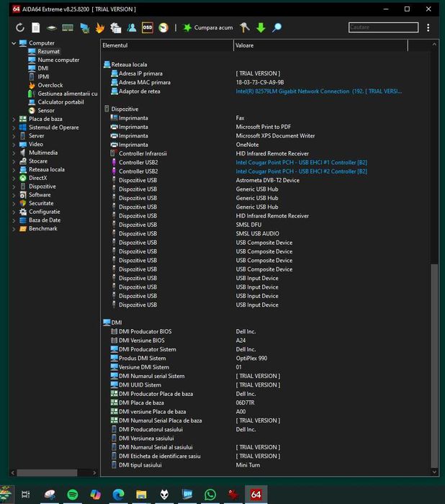
Task: Click the Microsoft Print to PDF value
Action: [264, 127]
